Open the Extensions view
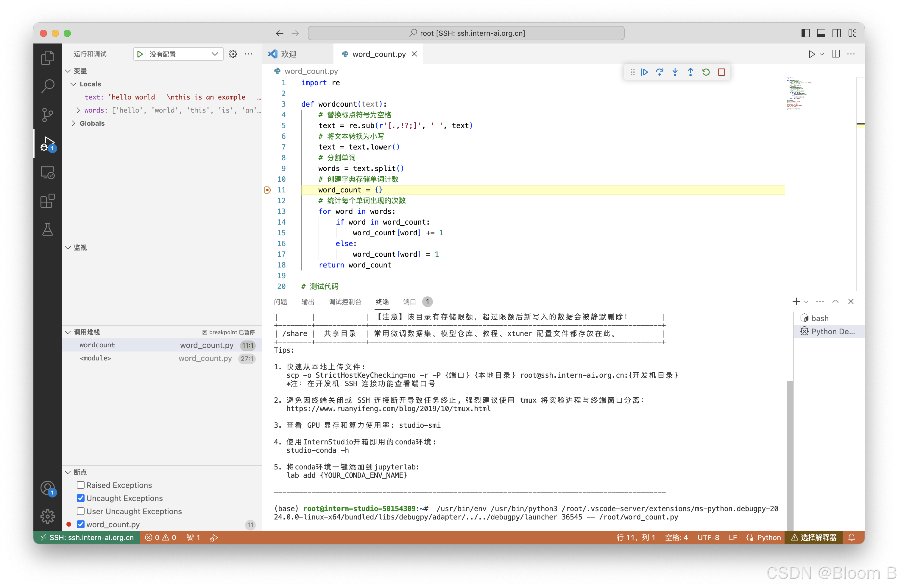 (48, 201)
